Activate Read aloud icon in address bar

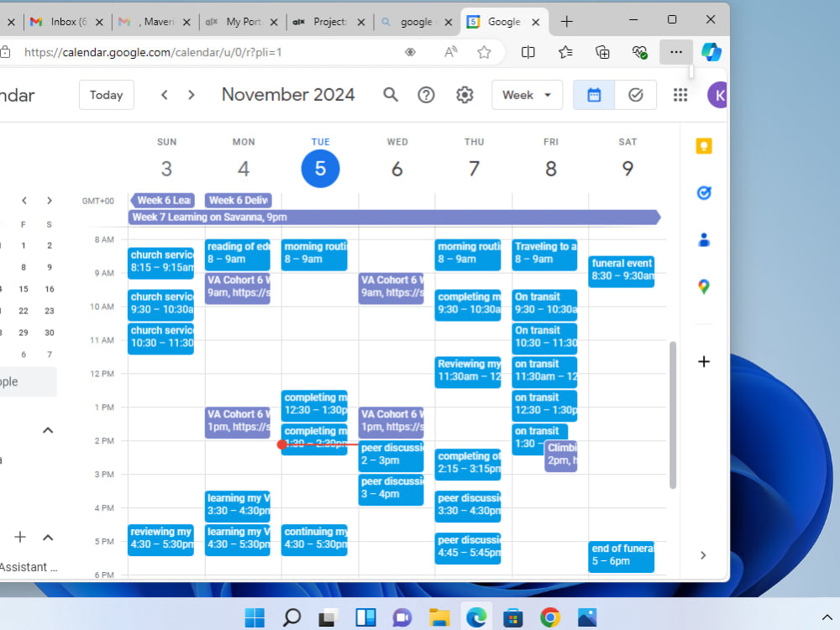450,52
